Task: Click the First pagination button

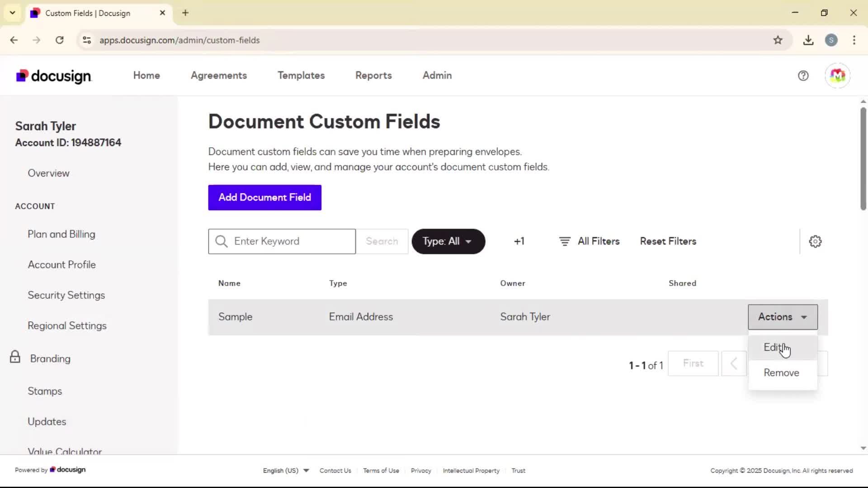Action: (x=693, y=363)
